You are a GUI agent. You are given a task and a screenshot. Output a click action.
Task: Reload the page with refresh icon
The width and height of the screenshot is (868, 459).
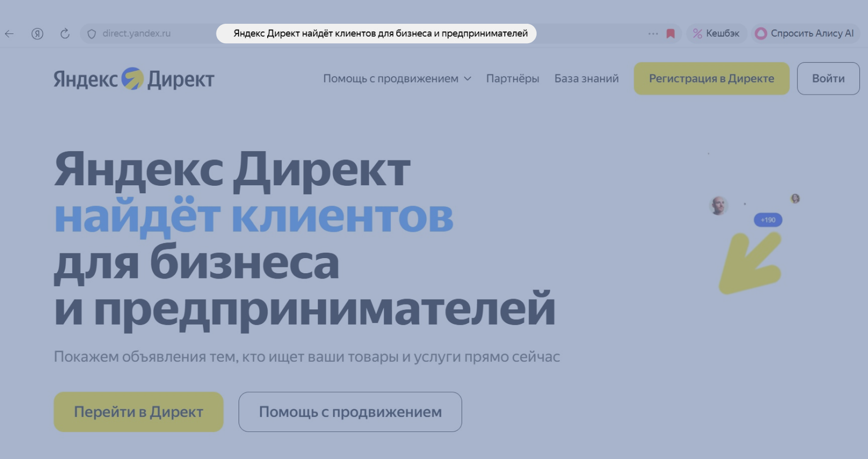click(65, 33)
